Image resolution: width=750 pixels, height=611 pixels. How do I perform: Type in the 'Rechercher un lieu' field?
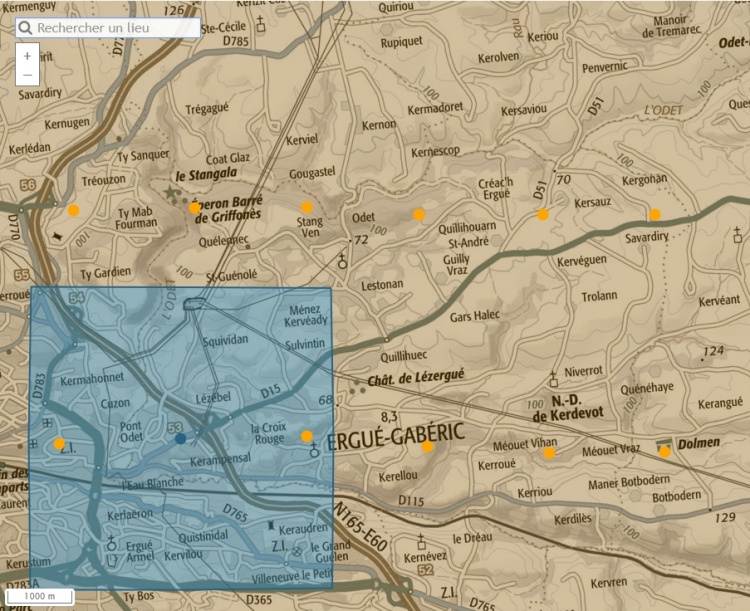click(x=115, y=28)
